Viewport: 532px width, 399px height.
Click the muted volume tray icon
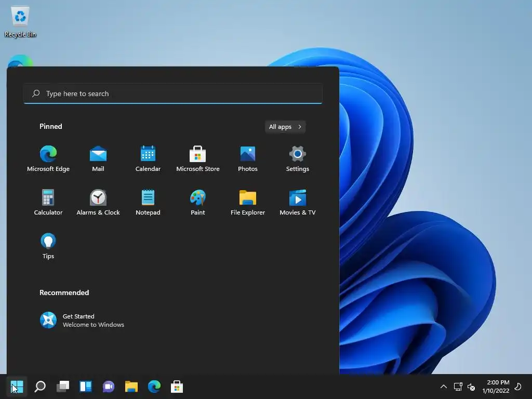[471, 387]
